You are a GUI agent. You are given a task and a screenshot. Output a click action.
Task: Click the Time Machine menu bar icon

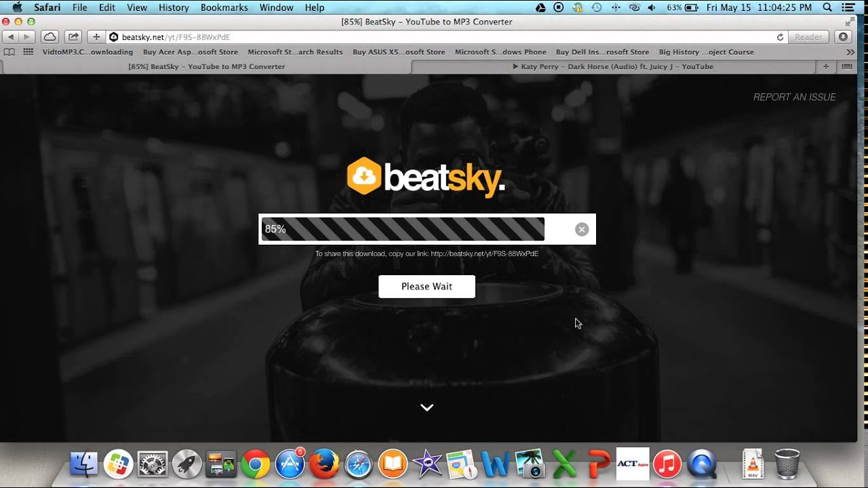point(596,7)
